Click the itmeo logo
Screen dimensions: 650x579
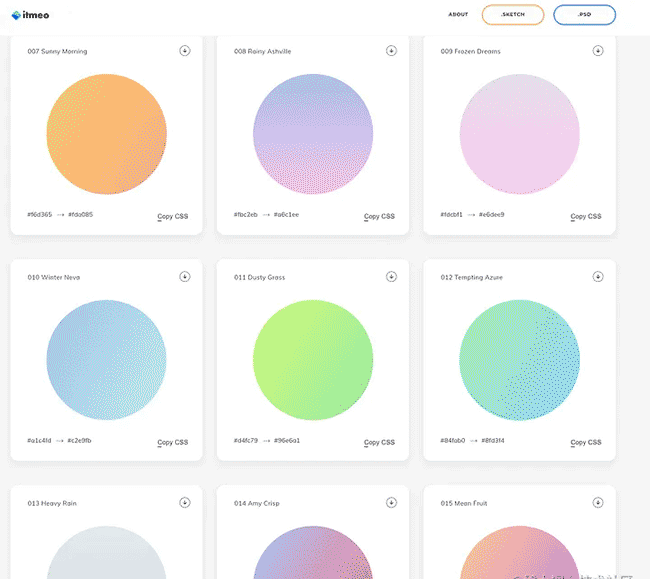pos(30,15)
